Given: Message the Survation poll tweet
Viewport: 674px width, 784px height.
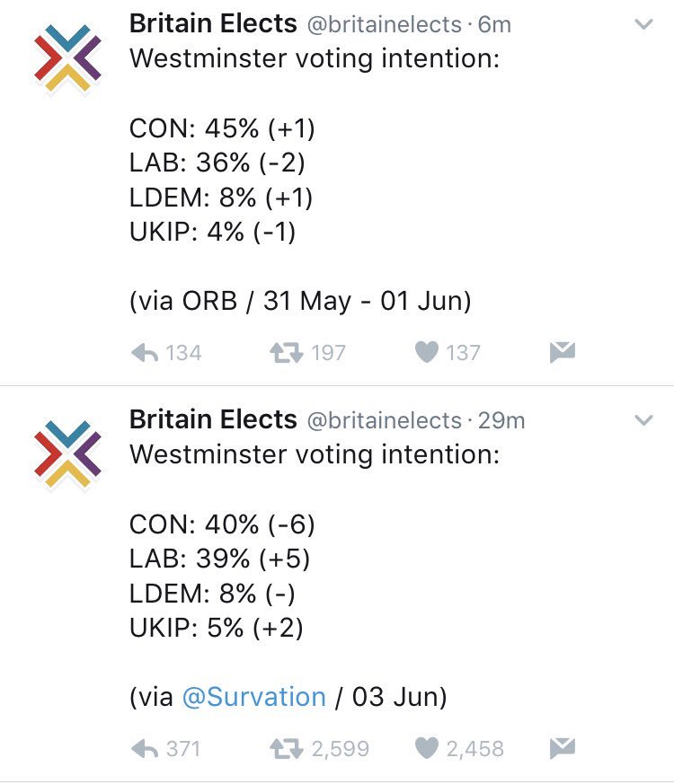Looking at the screenshot, I should point(563,748).
